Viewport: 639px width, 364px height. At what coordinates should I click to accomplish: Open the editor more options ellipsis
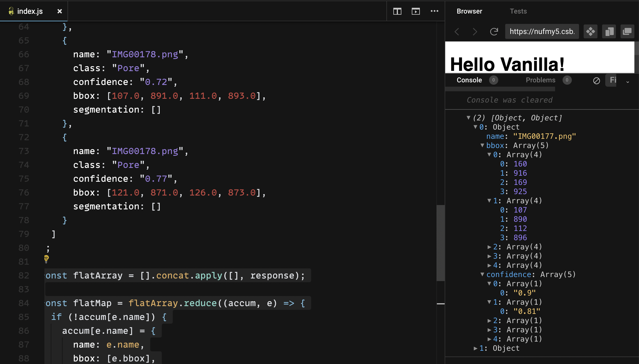tap(434, 11)
